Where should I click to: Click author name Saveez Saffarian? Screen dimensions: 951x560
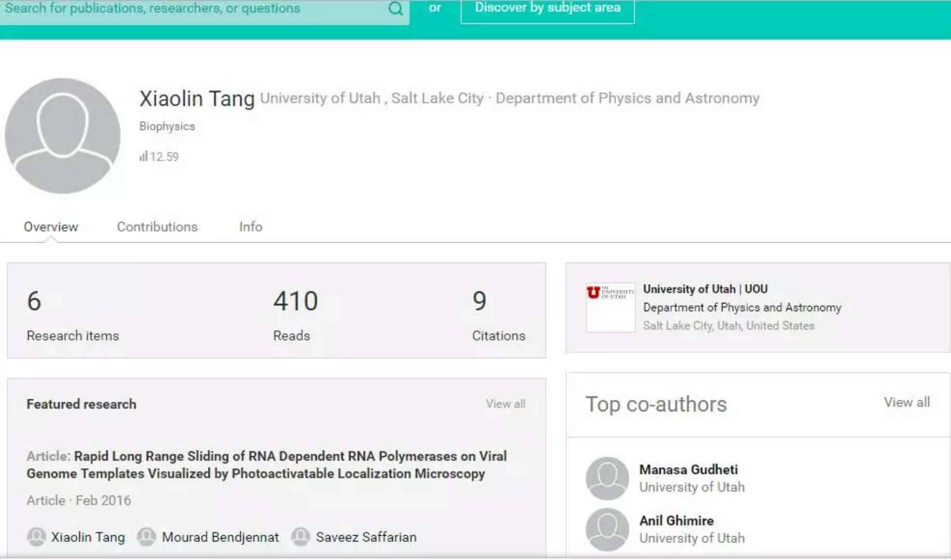coord(366,537)
